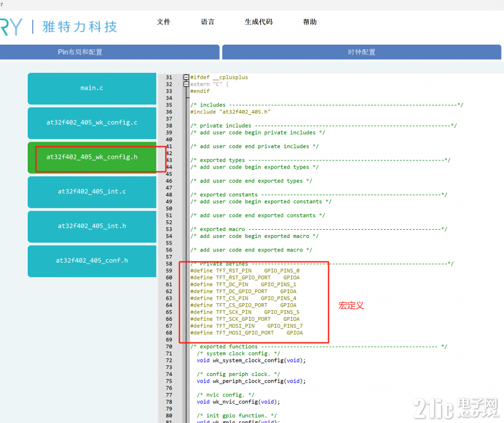Click the TFT_CS_PIN define line

click(243, 298)
